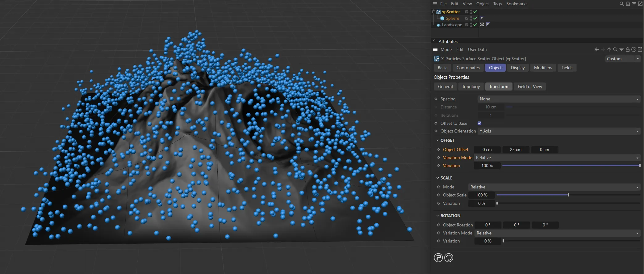Toggle keyframe diamond for Object Offset
The height and width of the screenshot is (274, 644).
pos(438,150)
